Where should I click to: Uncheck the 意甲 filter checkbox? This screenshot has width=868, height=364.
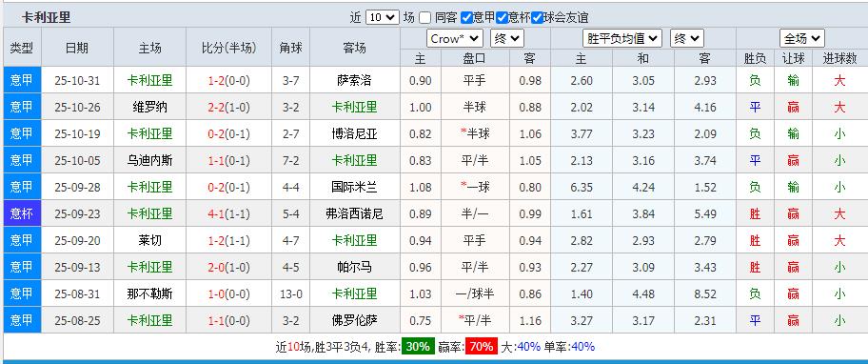[x=466, y=18]
